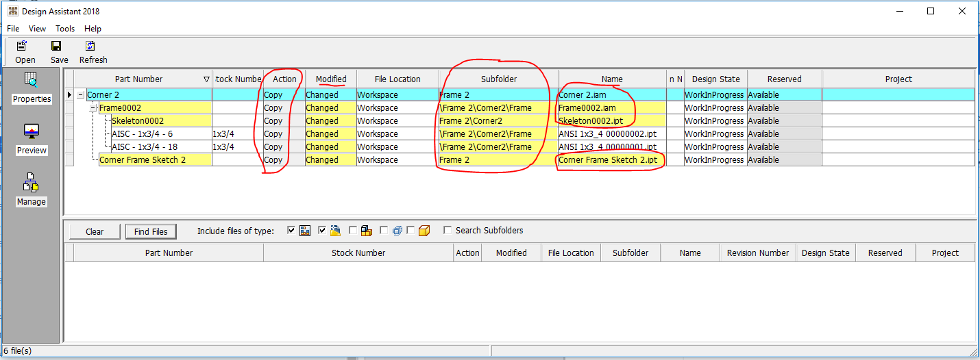Click the 6 file(s) status bar text
980x360 pixels.
[x=18, y=351]
